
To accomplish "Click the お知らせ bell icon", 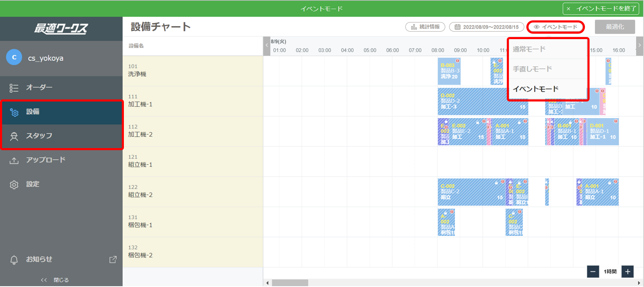I will [14, 260].
